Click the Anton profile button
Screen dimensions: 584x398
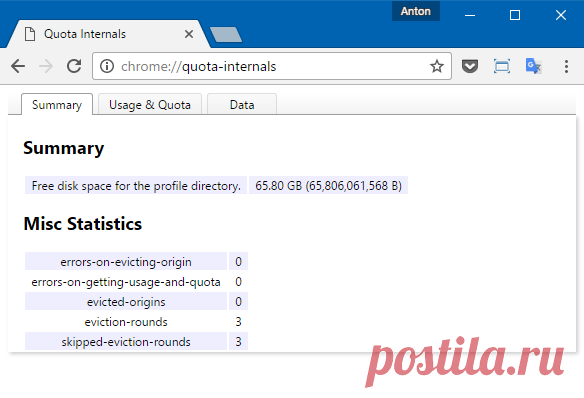pyautogui.click(x=416, y=11)
